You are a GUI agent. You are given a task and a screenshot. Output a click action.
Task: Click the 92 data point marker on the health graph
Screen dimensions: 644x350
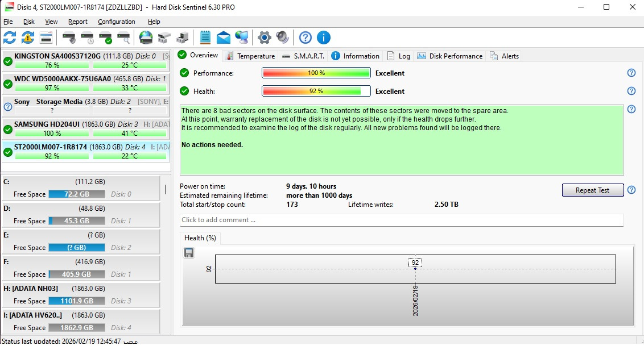click(x=415, y=269)
